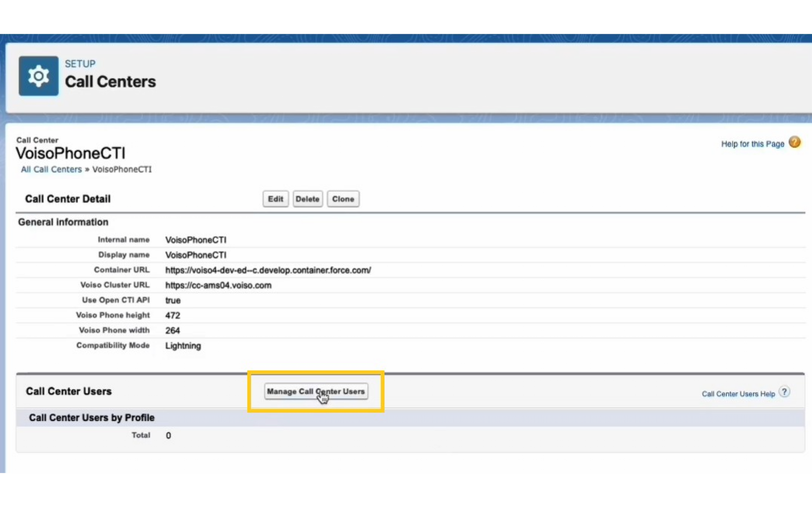Viewport: 812px width, 507px height.
Task: Open the Help for this Page link
Action: (x=752, y=144)
